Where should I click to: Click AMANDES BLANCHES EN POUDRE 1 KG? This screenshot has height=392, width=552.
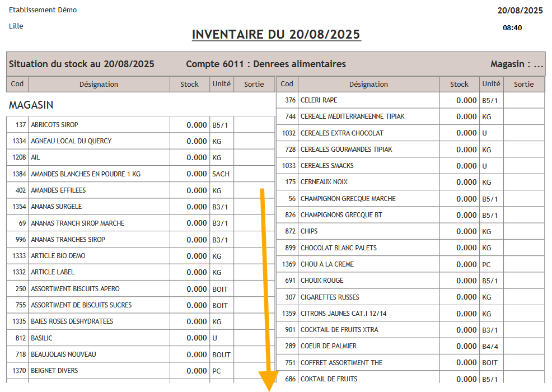tap(86, 174)
